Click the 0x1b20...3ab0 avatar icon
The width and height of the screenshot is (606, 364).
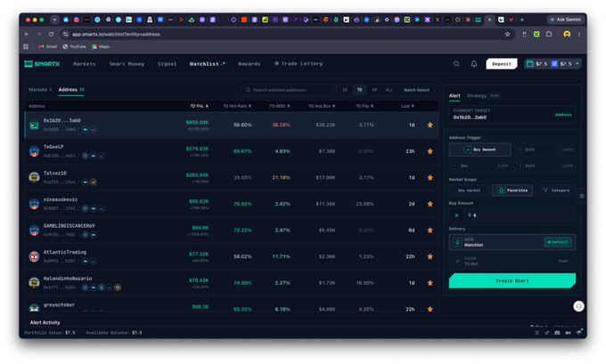pos(34,125)
